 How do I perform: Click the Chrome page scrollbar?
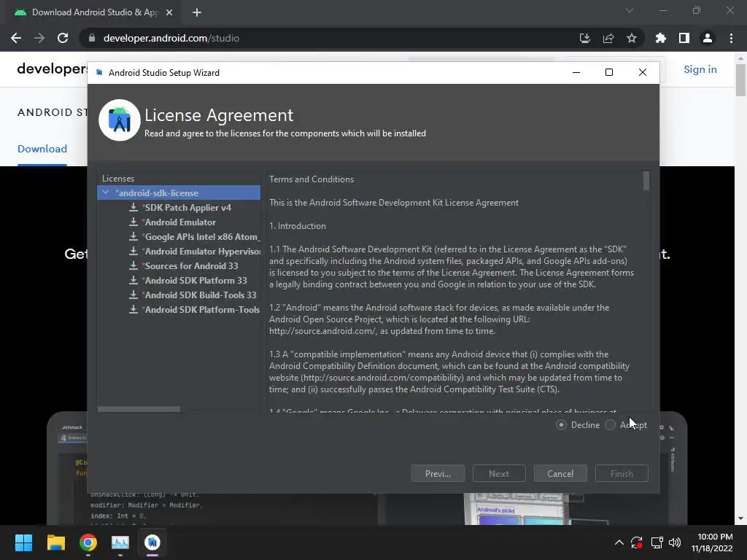tap(740, 80)
